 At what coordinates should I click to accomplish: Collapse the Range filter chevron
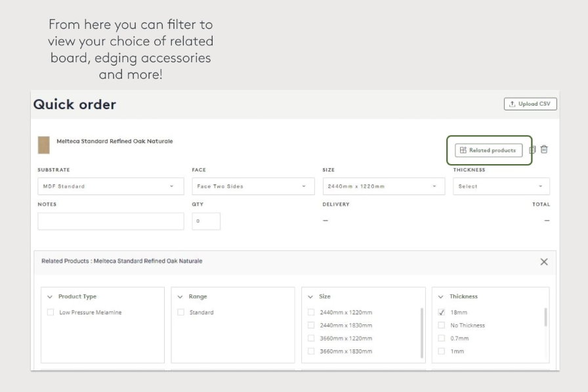(x=180, y=297)
